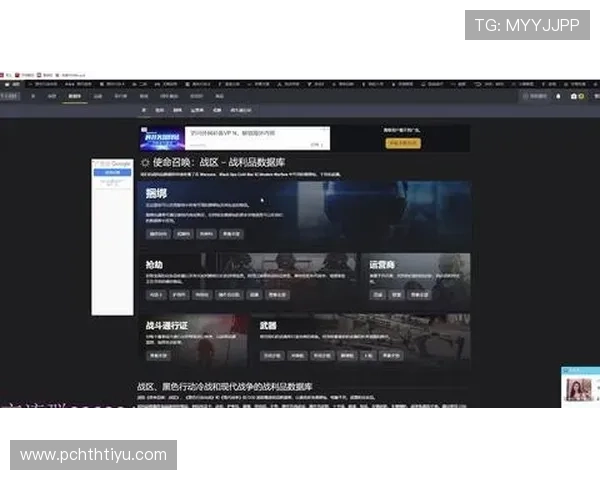Click the camera icon in top-right header

574,96
